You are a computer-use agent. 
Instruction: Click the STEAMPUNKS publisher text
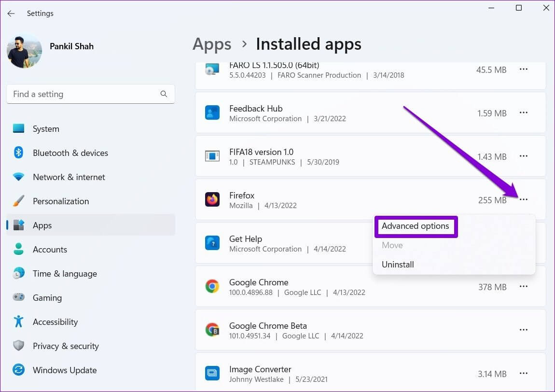272,162
